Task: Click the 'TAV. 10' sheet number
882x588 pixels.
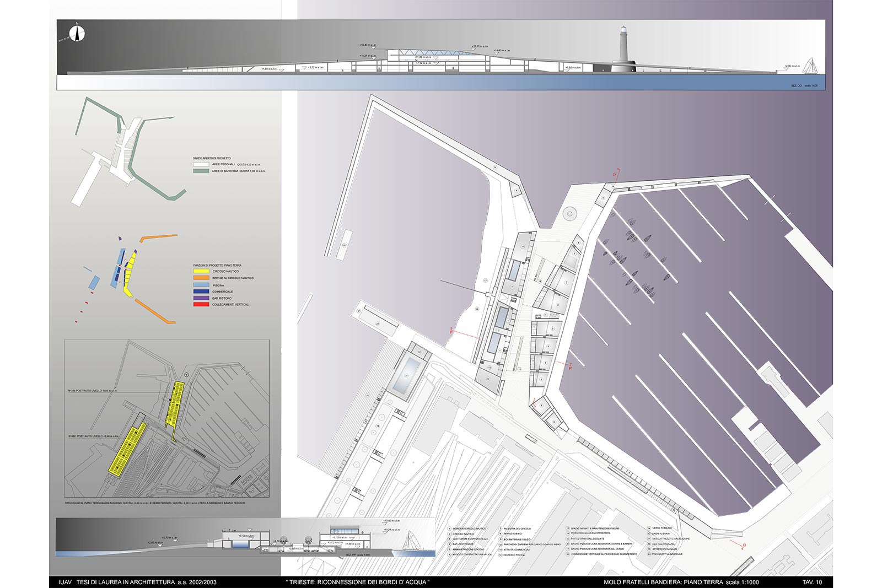Action: (x=812, y=582)
